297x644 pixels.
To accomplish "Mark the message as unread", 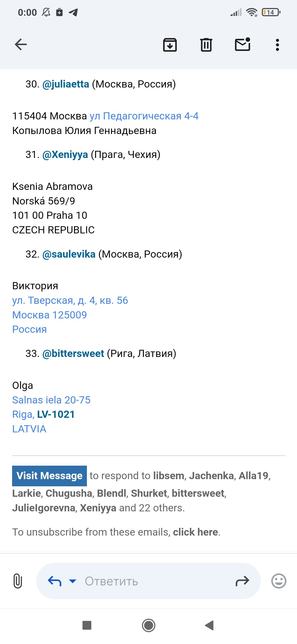I will [x=243, y=44].
